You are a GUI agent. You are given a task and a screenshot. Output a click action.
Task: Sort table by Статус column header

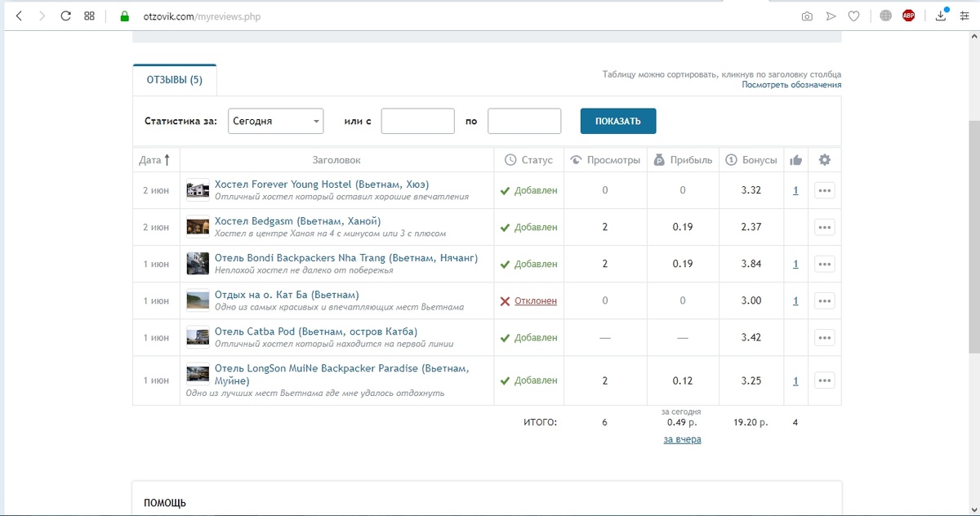coord(528,160)
